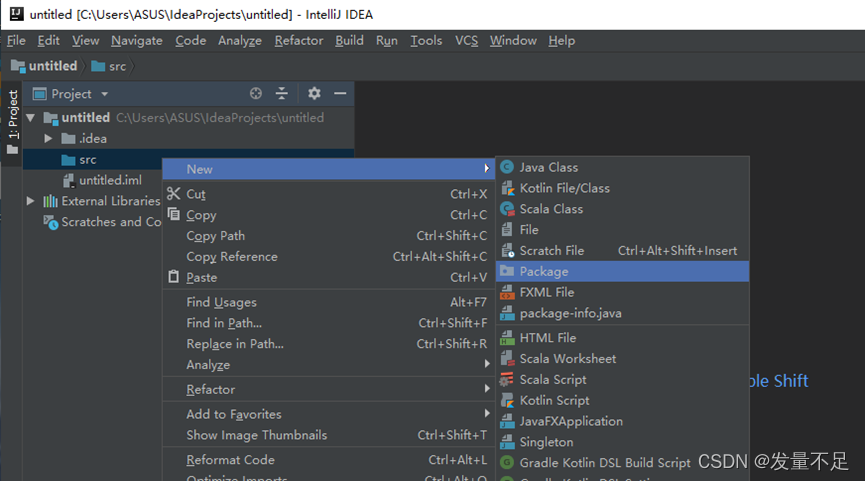Click the Java Class icon in New submenu
865x481 pixels.
(x=507, y=167)
